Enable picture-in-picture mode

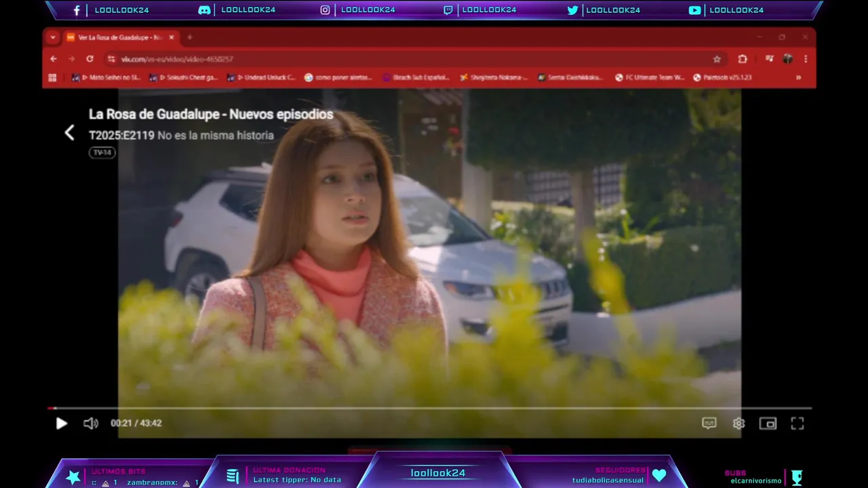coord(768,424)
